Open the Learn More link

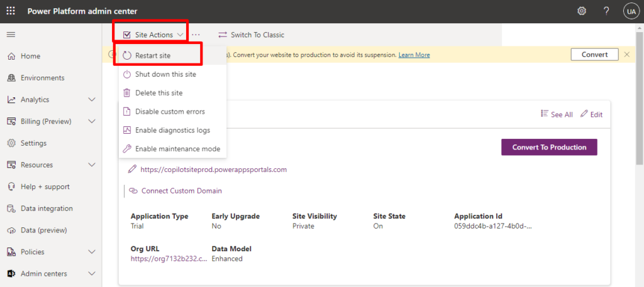point(414,55)
